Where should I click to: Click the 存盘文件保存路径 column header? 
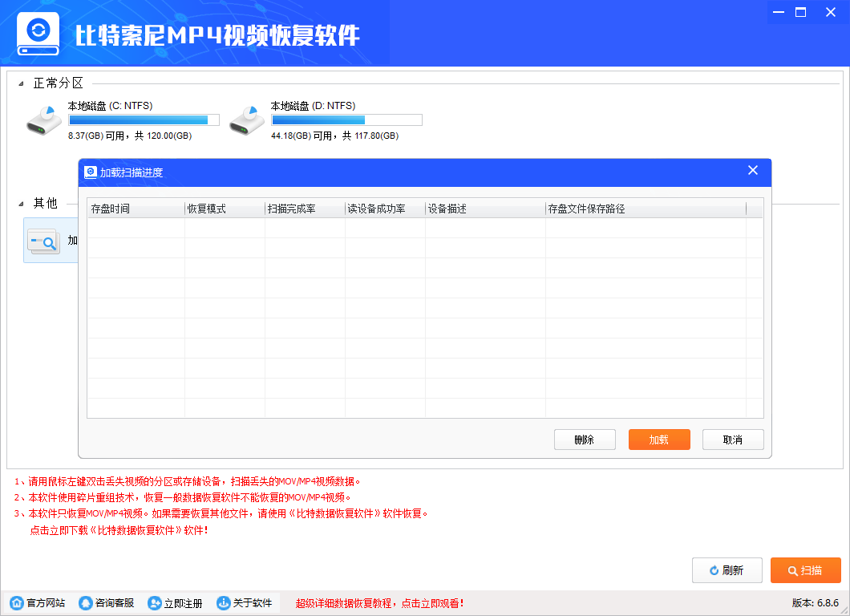point(646,209)
